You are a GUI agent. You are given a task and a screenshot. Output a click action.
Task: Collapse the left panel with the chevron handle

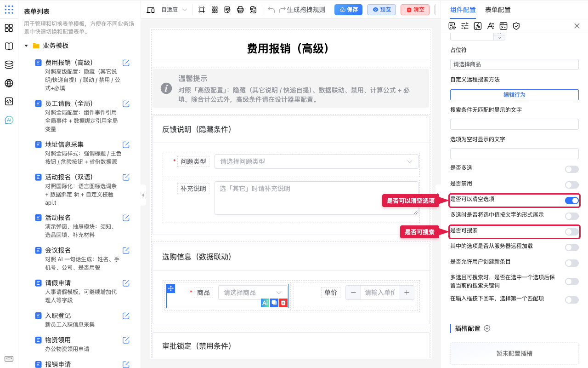[x=143, y=195]
